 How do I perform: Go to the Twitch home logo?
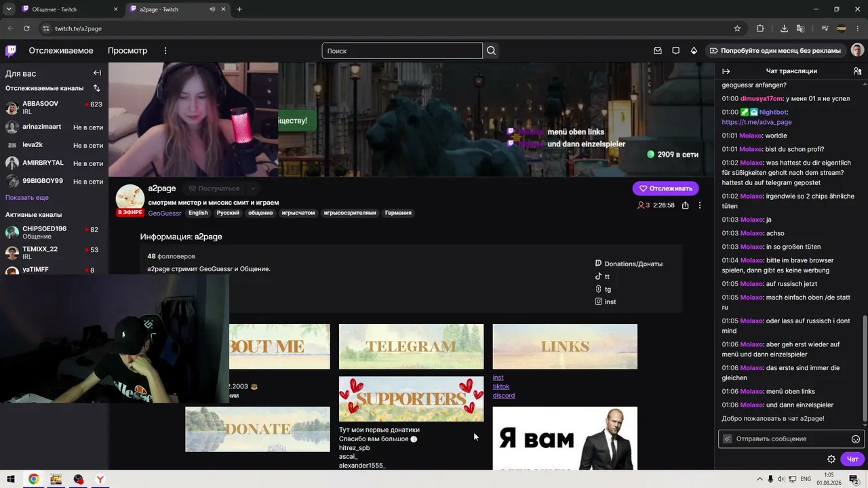[11, 51]
